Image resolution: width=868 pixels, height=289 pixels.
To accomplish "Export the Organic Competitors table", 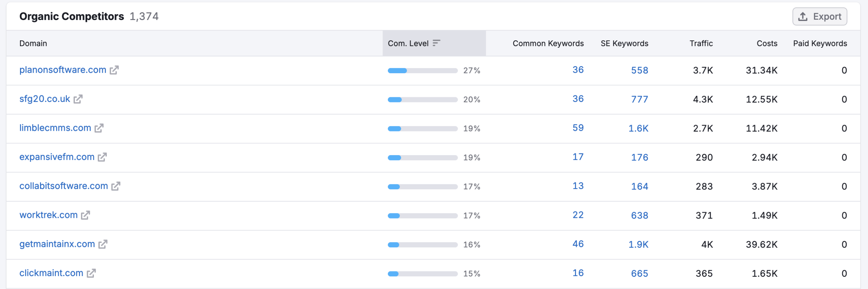I will (820, 17).
